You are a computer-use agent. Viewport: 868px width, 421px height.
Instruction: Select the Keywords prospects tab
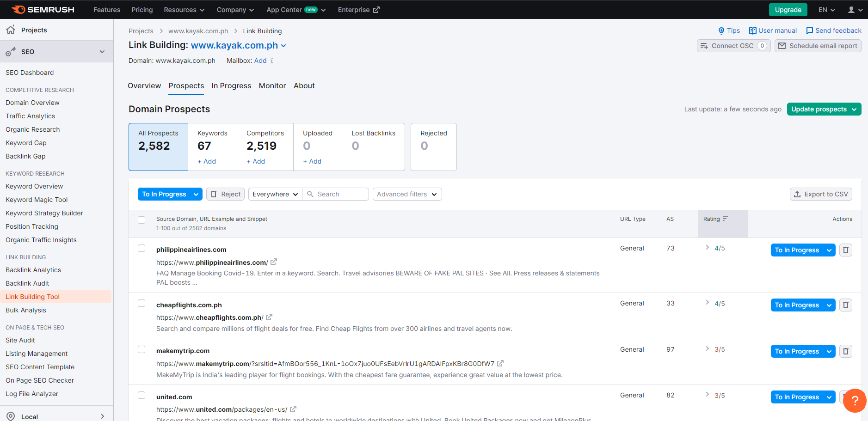(x=212, y=147)
